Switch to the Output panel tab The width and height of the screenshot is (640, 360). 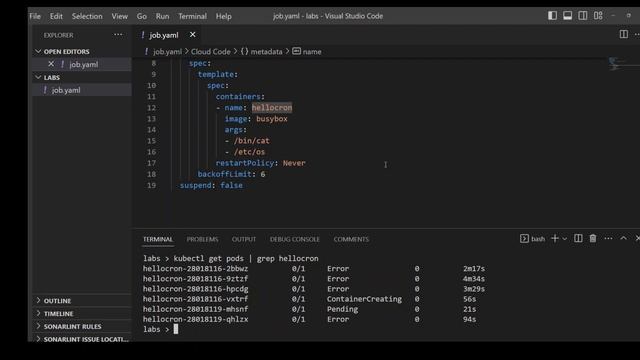[244, 239]
